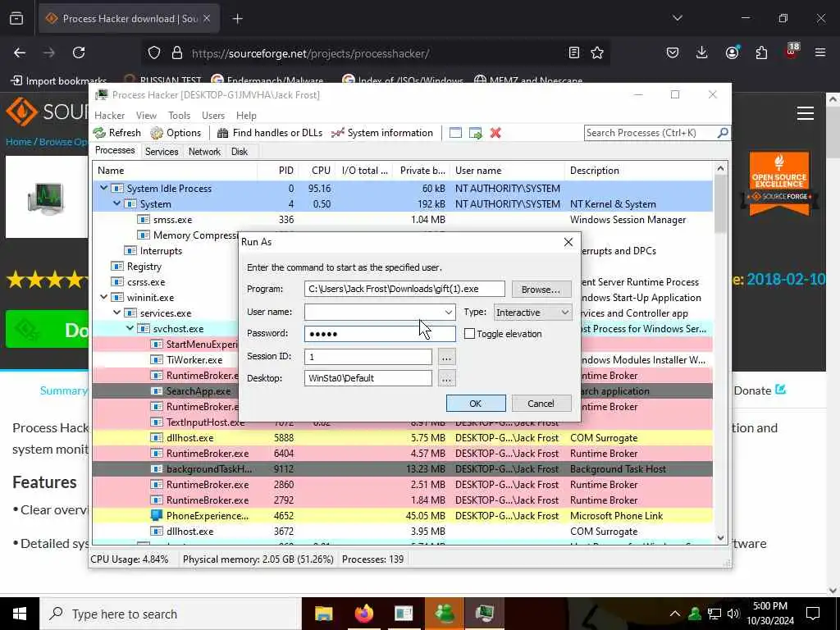This screenshot has width=840, height=630.
Task: Open a new Firefox tab with plus
Action: [x=237, y=19]
